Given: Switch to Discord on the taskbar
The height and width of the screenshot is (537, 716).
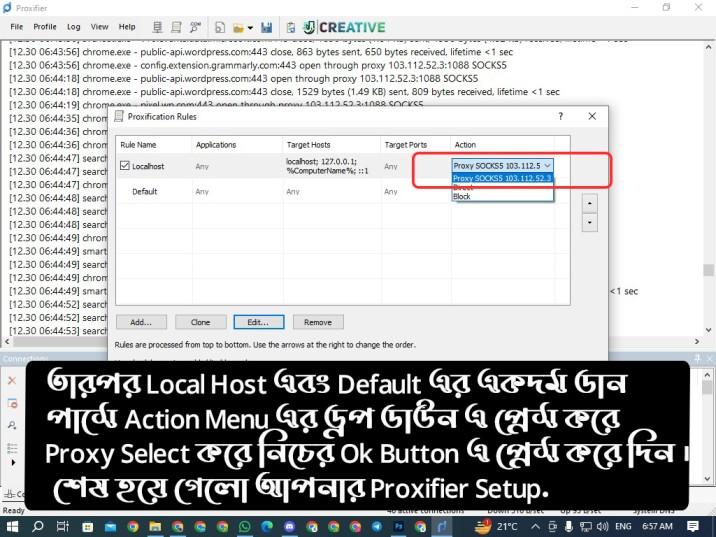Looking at the screenshot, I should (290, 526).
